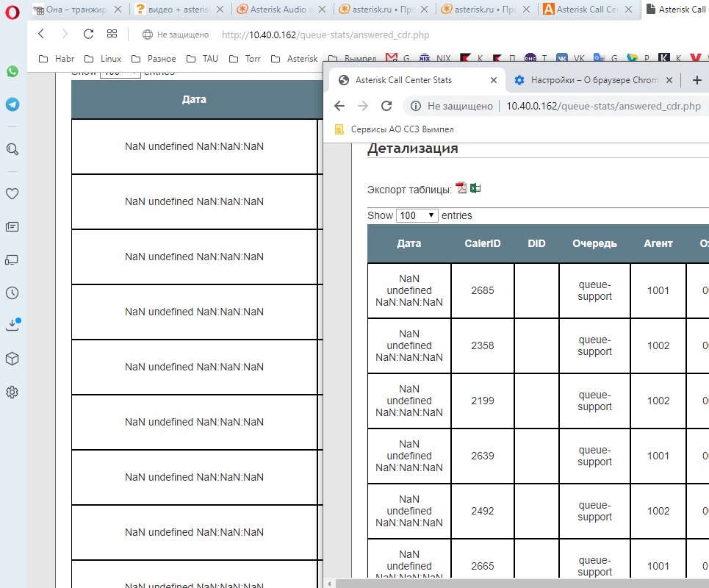Viewport: 709px width, 588px height.
Task: Sort table by CalerID column header
Action: coord(483,243)
